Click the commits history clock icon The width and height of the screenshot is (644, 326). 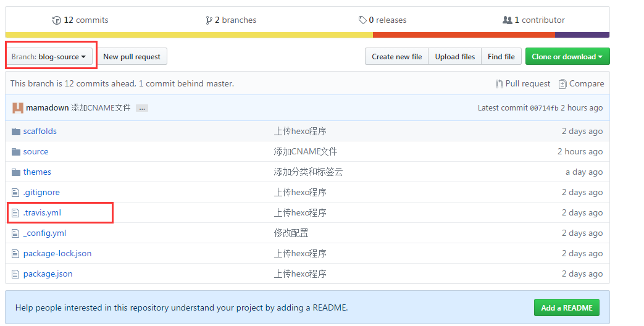tap(57, 20)
